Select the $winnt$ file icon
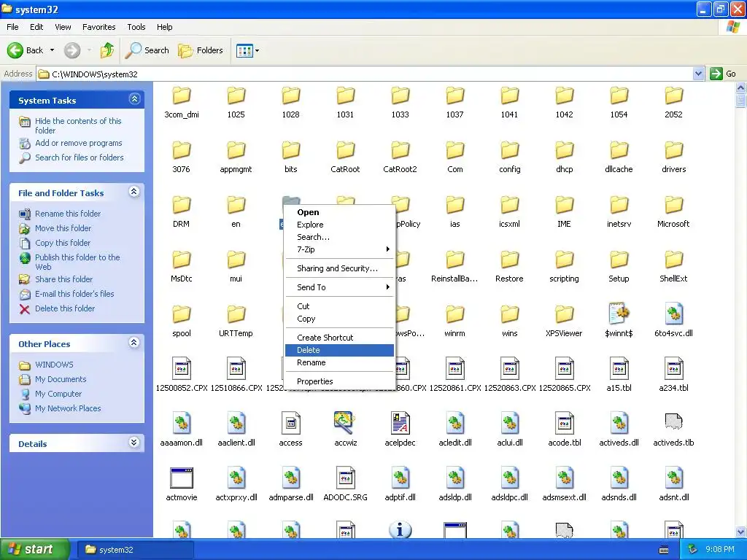Screen dimensions: 747x560 619,314
